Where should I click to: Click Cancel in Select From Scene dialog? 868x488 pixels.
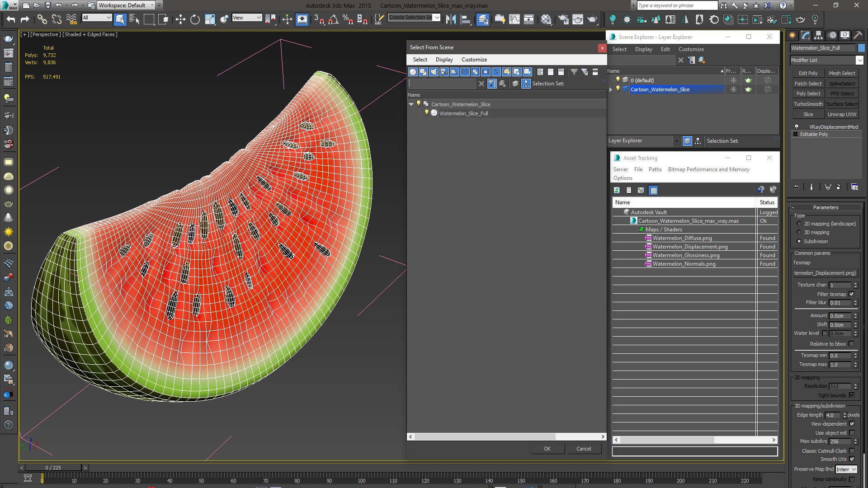tap(583, 449)
